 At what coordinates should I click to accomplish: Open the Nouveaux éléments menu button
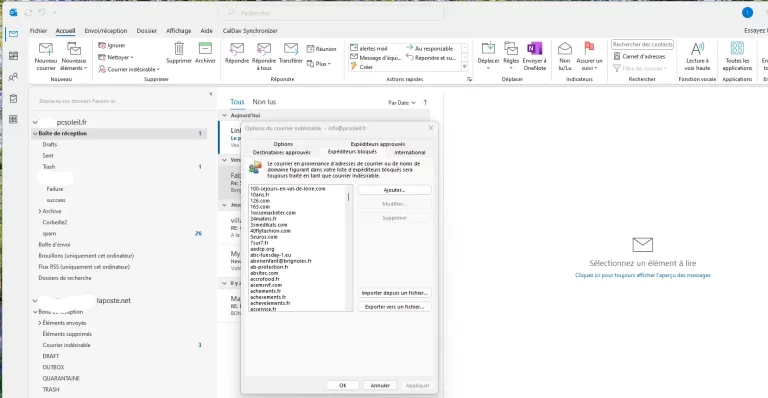click(74, 56)
